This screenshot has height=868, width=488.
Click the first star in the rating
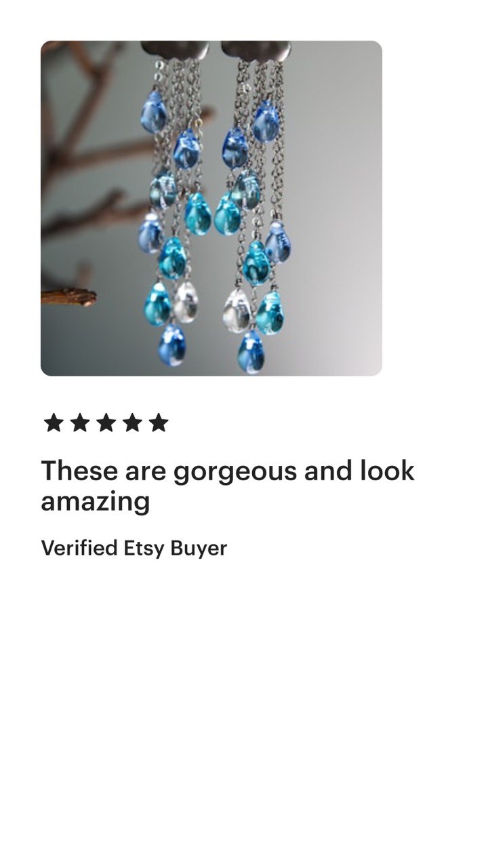(x=53, y=422)
